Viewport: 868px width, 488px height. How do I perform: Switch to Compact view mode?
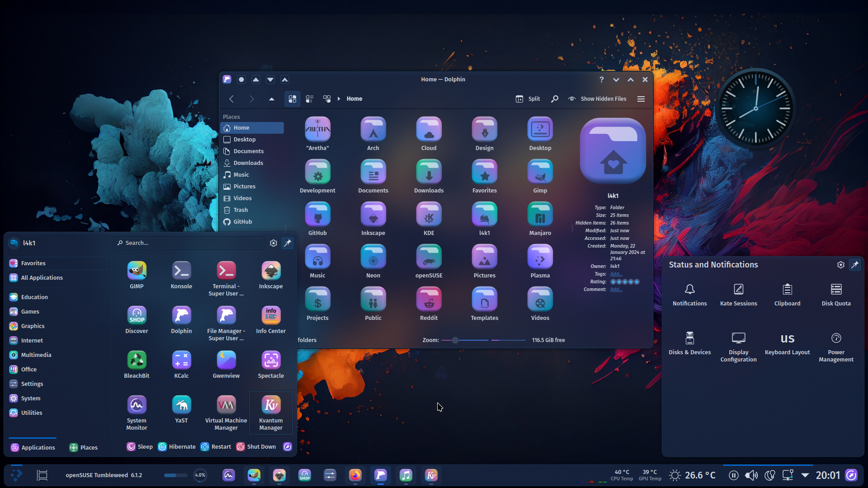pos(310,99)
